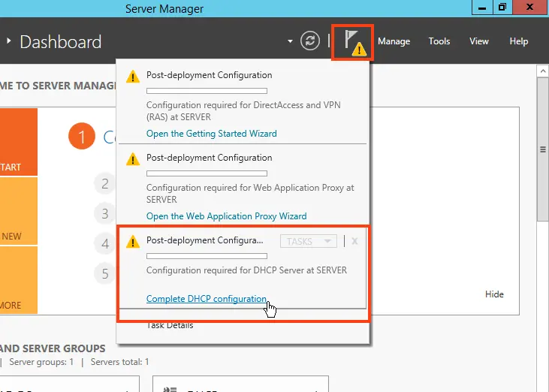Screen dimensions: 549x392
Task: Click the breadcrumb arrow before Dashboard
Action: 9,41
